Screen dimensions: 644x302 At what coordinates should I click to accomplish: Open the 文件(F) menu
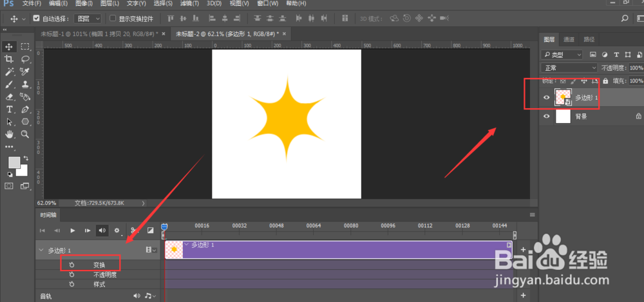[32, 4]
